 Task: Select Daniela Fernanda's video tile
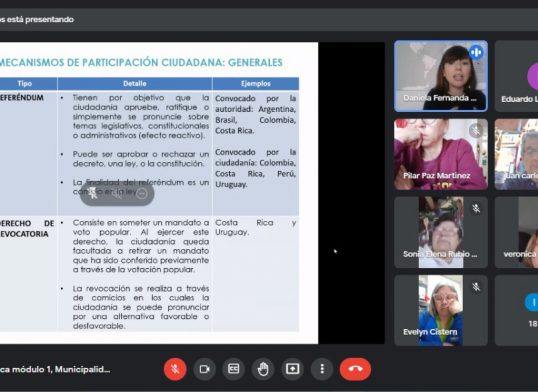(441, 76)
